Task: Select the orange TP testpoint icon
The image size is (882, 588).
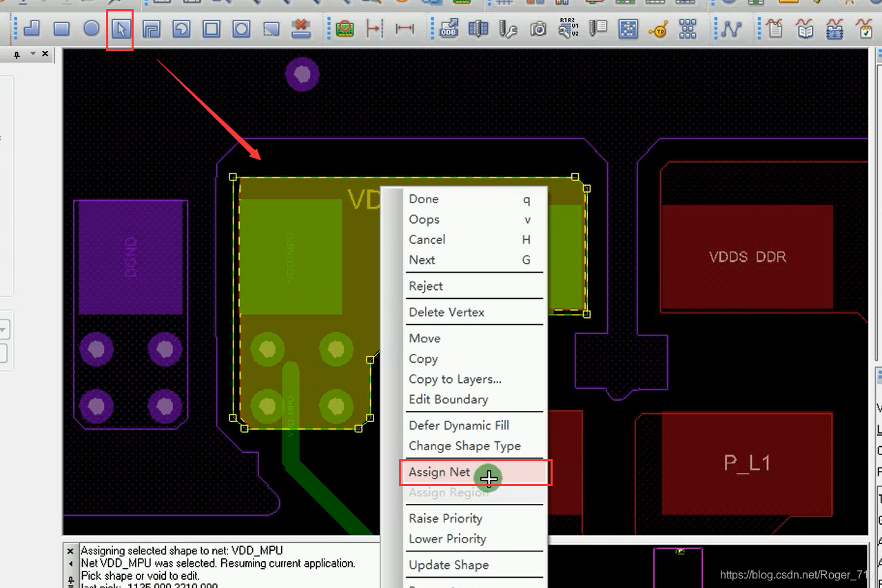Action: click(658, 29)
